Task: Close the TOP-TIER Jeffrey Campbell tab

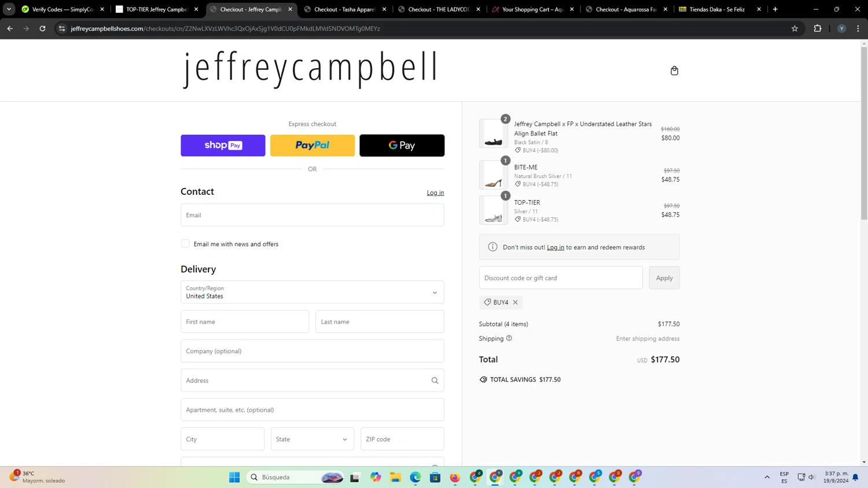Action: (x=196, y=9)
